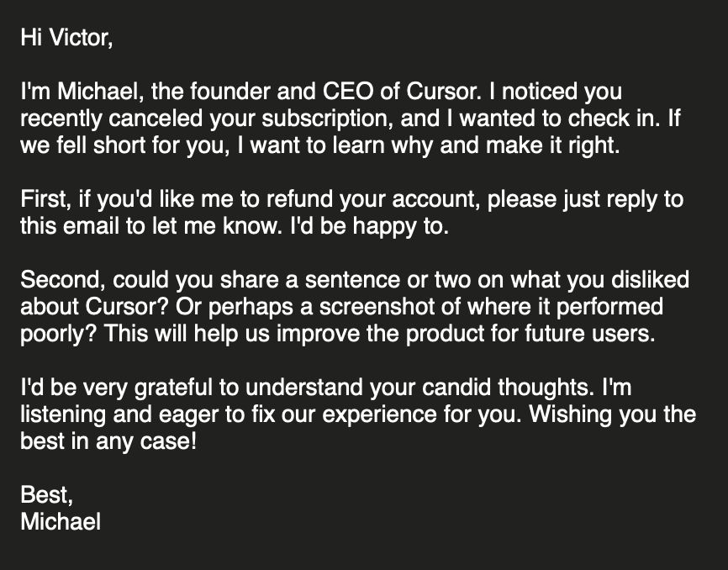Click the word "First," starting the second paragraph
The height and width of the screenshot is (570, 728).
click(45, 200)
